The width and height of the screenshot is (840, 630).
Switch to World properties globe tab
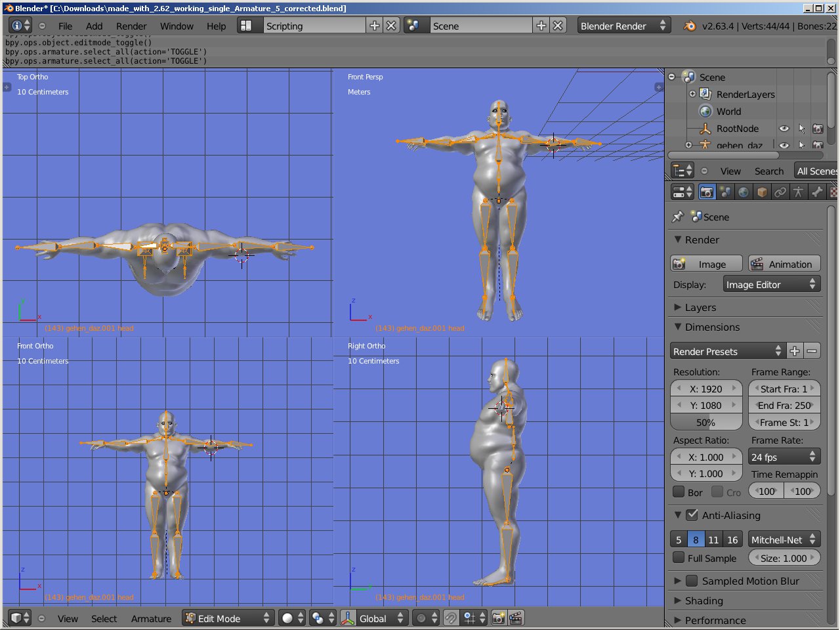(744, 192)
